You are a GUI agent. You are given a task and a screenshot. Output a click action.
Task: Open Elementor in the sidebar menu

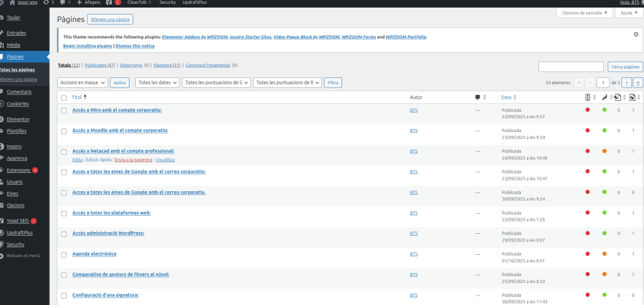[18, 119]
